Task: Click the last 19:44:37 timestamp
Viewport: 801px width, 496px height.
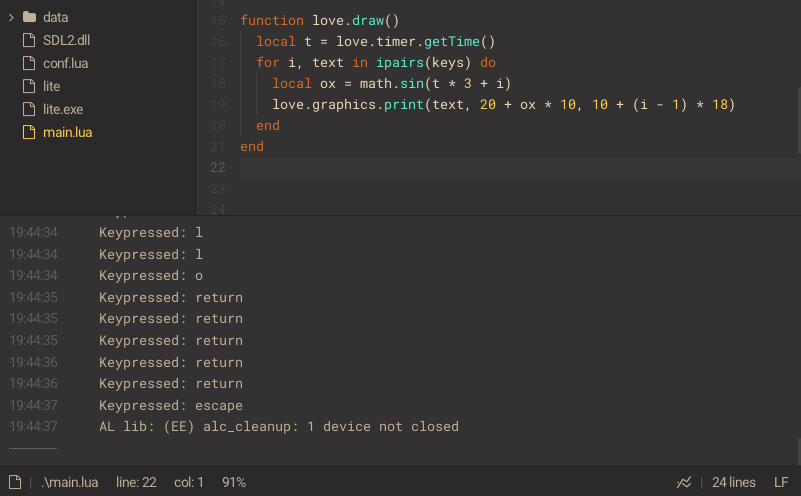Action: tap(33, 427)
